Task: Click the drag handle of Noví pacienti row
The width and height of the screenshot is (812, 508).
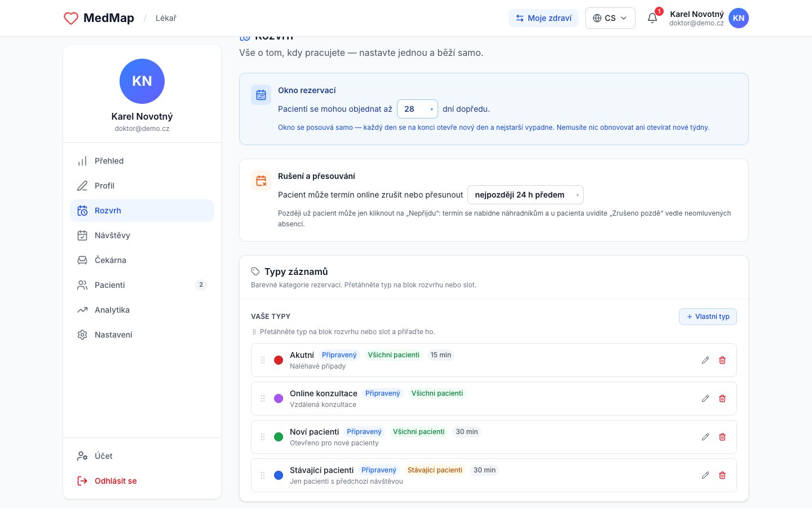Action: (x=263, y=437)
